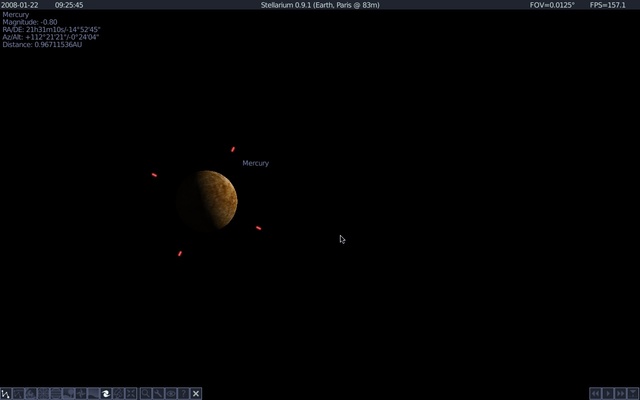Click the Magnitude: -0.80 info line

click(x=30, y=22)
